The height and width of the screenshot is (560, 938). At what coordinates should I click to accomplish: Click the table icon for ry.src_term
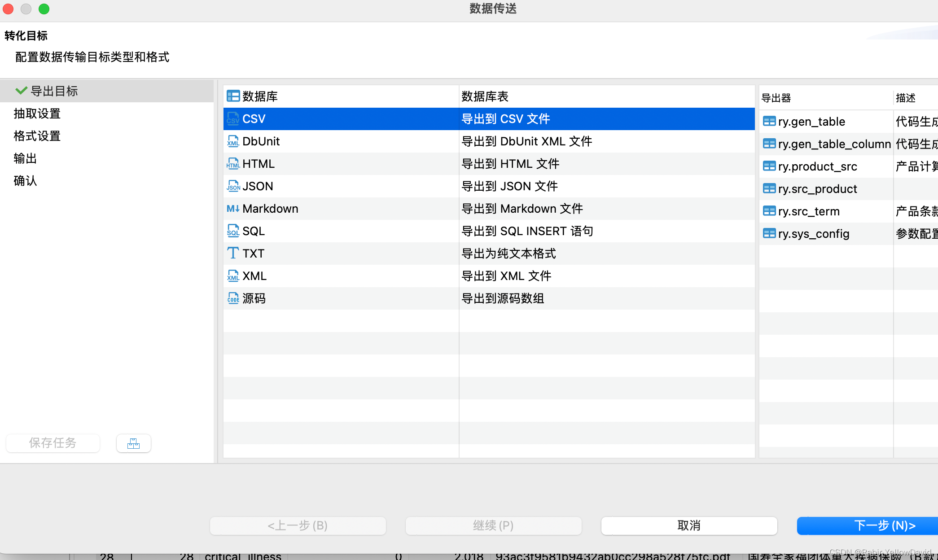tap(769, 211)
